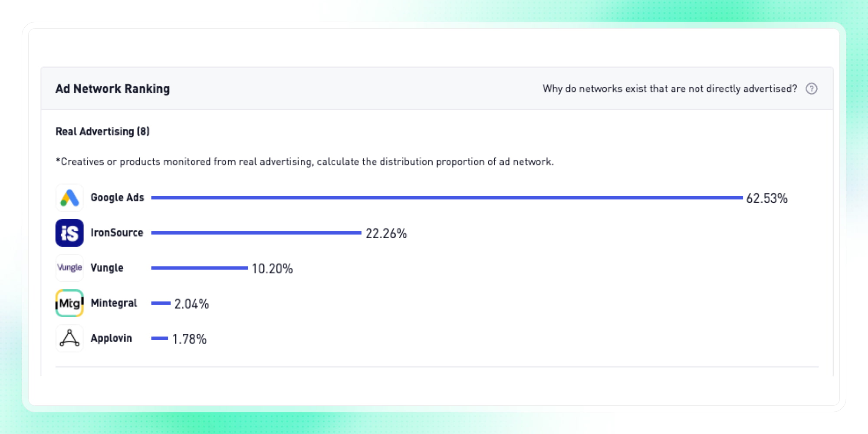The height and width of the screenshot is (434, 868).
Task: Click the Vungle 10.20% percentage value
Action: click(x=272, y=269)
